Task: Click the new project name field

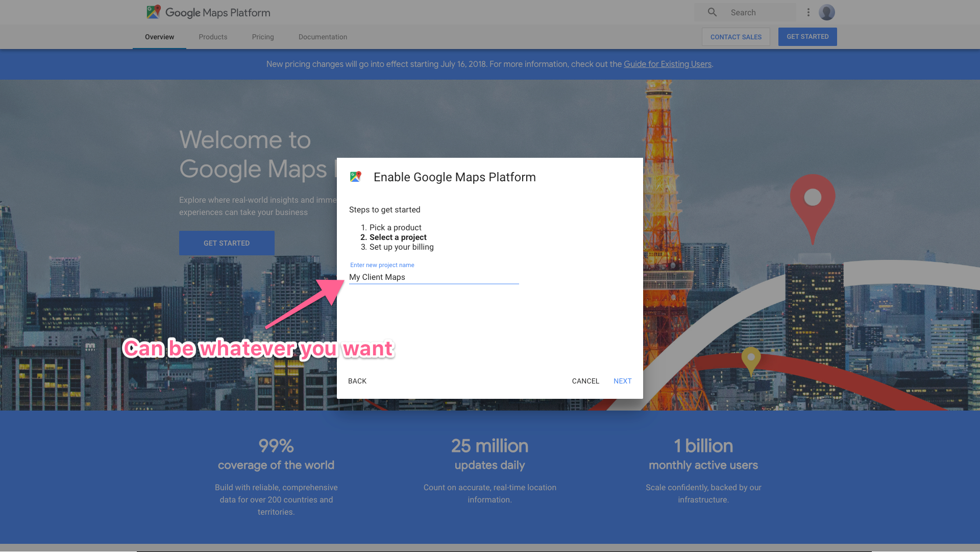Action: tap(433, 277)
